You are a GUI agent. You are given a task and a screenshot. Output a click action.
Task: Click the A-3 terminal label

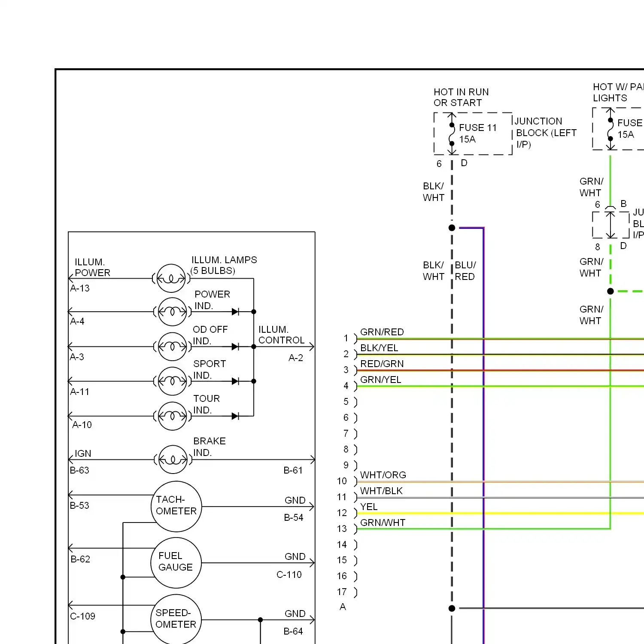[77, 357]
